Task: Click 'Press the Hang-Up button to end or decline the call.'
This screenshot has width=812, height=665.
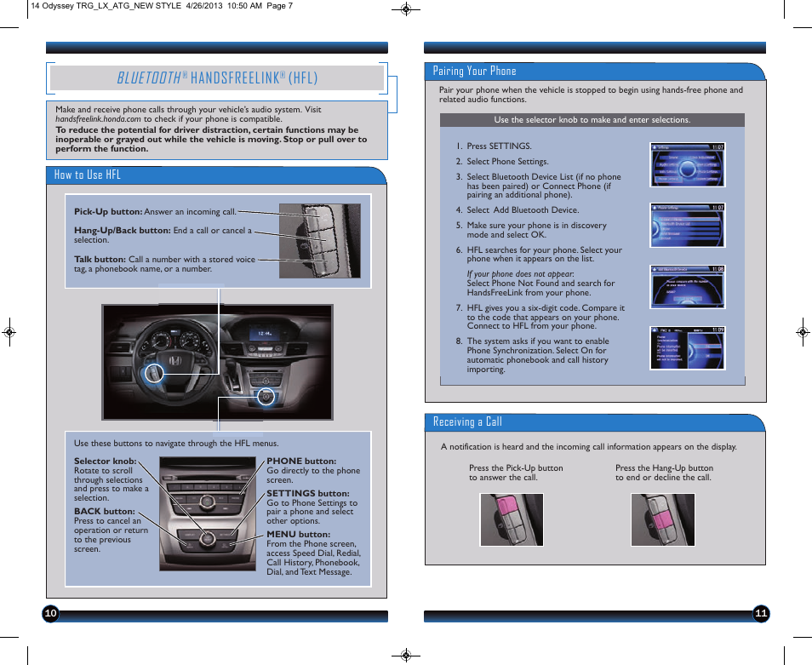Action: click(664, 473)
